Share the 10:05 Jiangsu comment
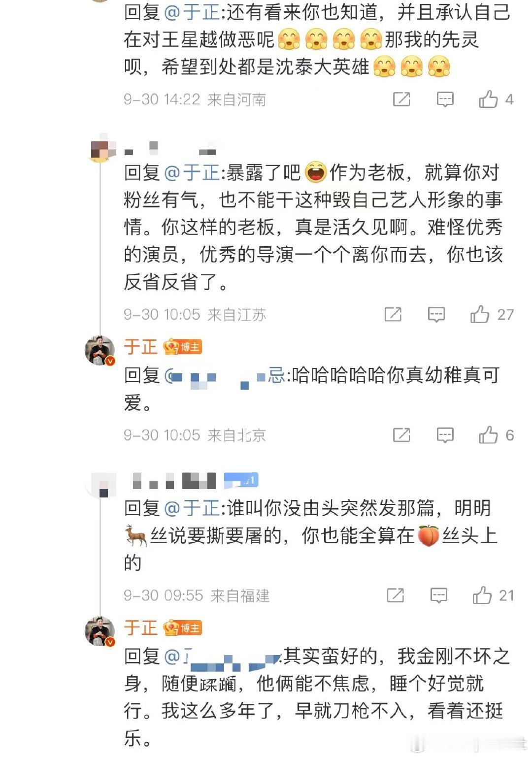532x758 pixels. tap(393, 314)
